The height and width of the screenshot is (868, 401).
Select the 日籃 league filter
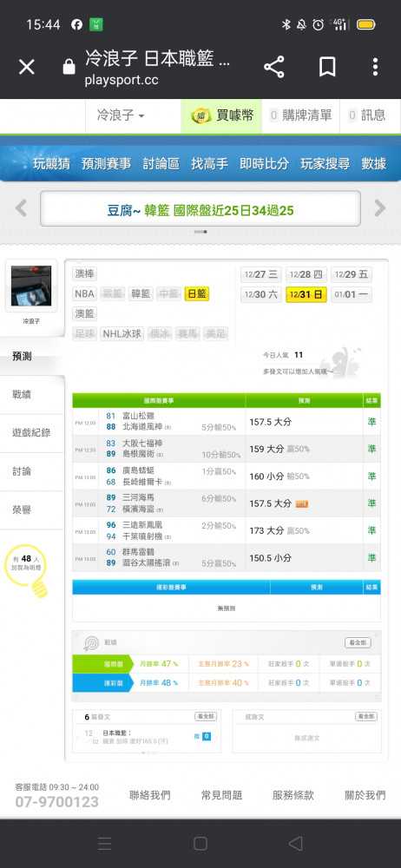[197, 293]
